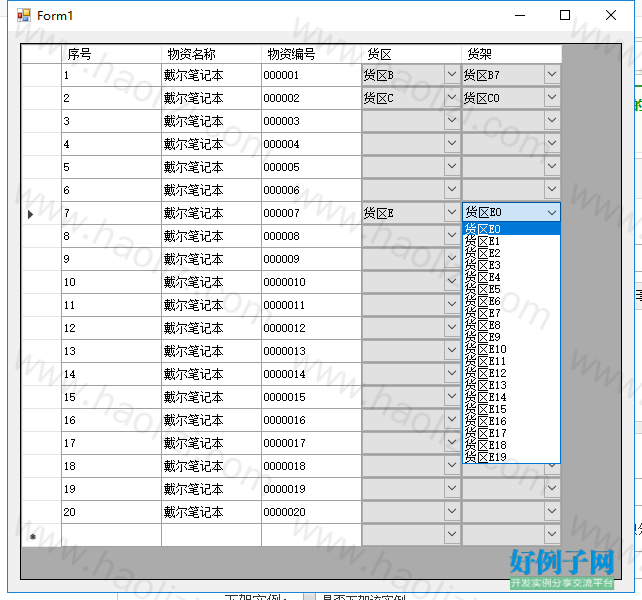Pick 货区E12 from the dropdown list

[511, 373]
